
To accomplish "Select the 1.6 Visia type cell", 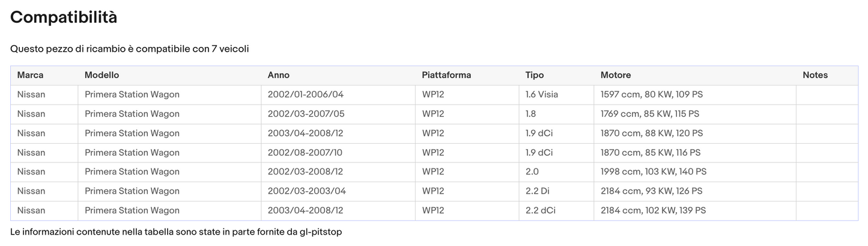I will click(x=541, y=94).
